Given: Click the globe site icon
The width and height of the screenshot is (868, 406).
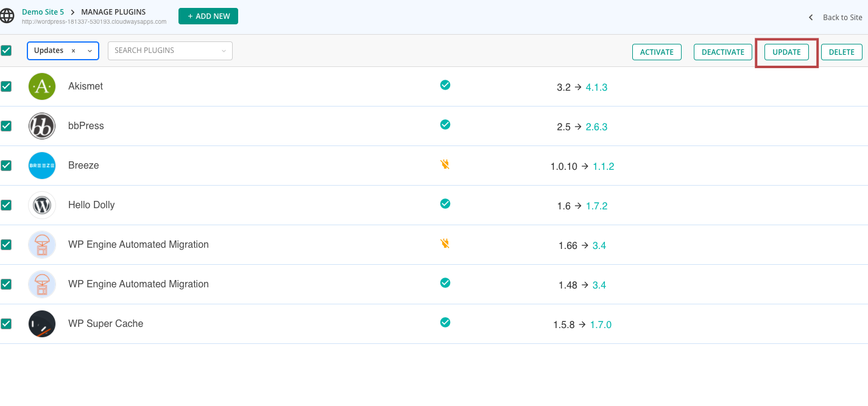Looking at the screenshot, I should point(7,16).
